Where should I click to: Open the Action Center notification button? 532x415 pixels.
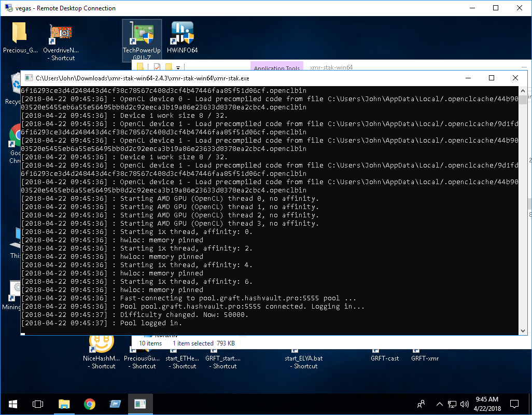tap(514, 404)
